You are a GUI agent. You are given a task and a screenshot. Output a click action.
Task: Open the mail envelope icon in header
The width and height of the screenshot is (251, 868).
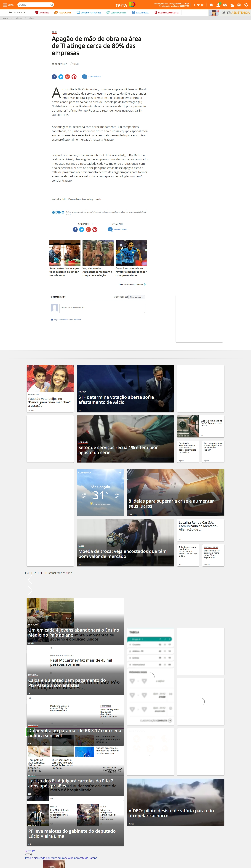[x=225, y=5]
